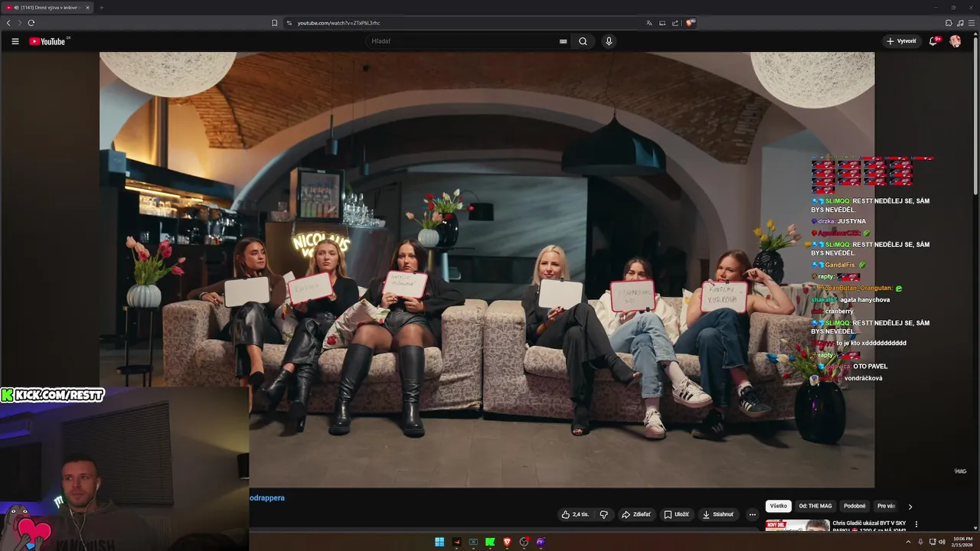Dislike the video thumbs down
Screen dimensions: 980x551
click(x=603, y=514)
